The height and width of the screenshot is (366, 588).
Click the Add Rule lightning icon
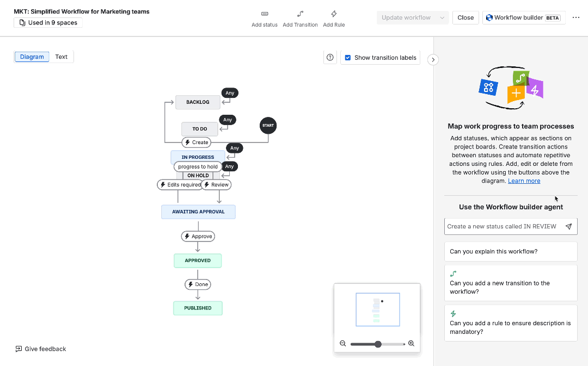334,14
